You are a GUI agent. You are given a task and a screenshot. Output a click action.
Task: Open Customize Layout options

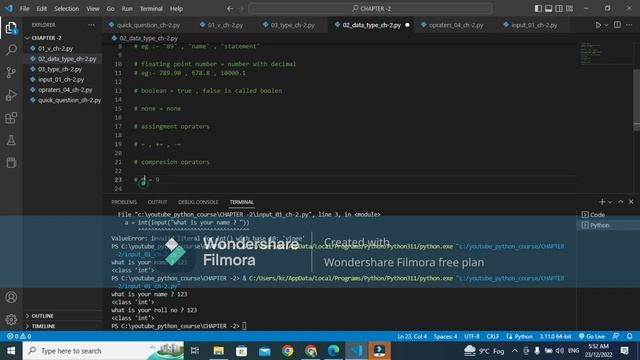pyautogui.click(x=569, y=9)
